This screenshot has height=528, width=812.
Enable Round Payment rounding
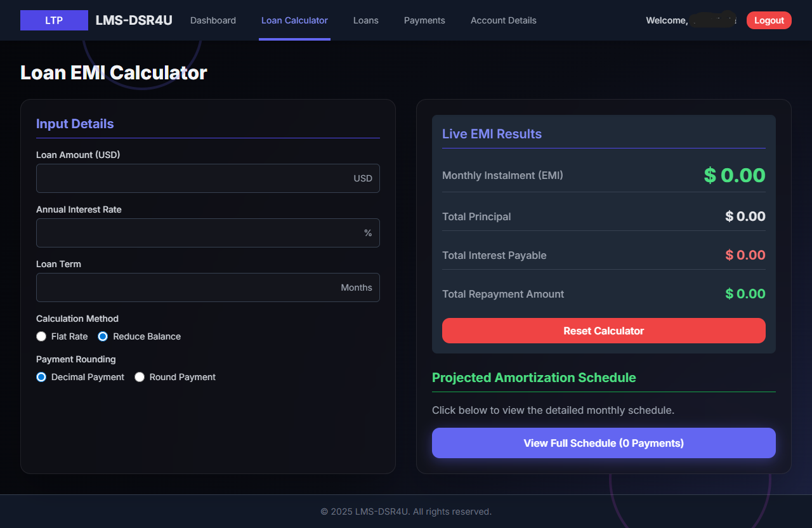coord(140,376)
